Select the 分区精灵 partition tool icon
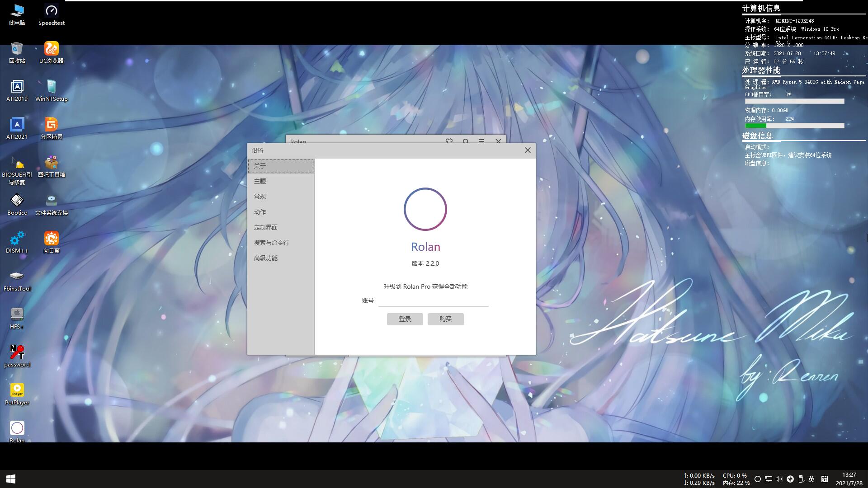 (x=52, y=128)
